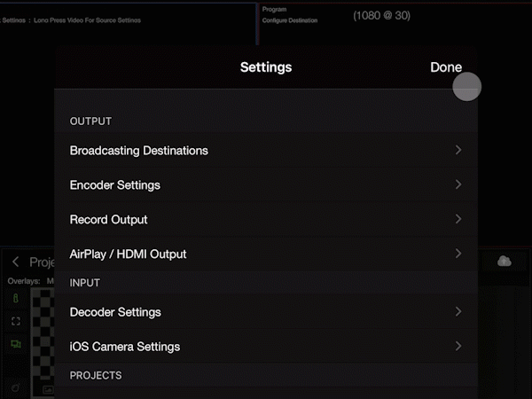The height and width of the screenshot is (399, 532).
Task: Click the (1080 @ 30) resolution label
Action: [x=381, y=16]
